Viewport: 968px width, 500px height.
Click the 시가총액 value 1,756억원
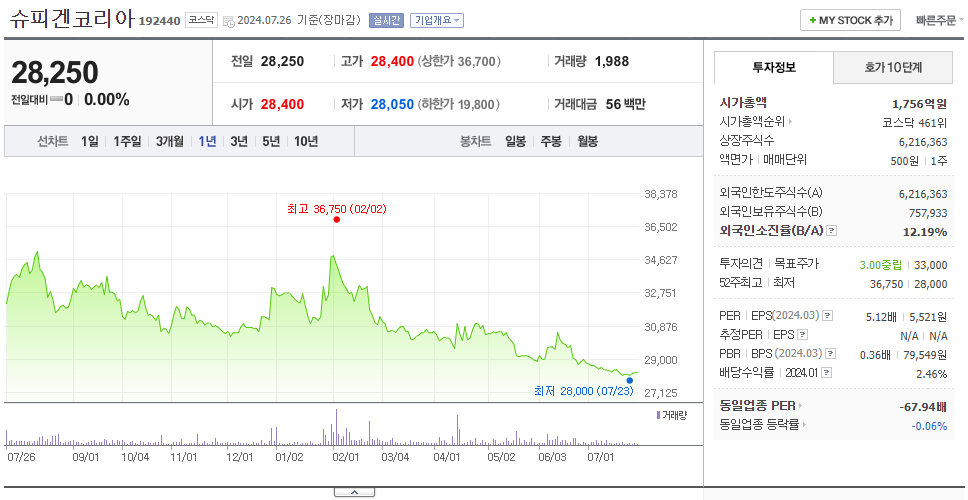click(919, 104)
